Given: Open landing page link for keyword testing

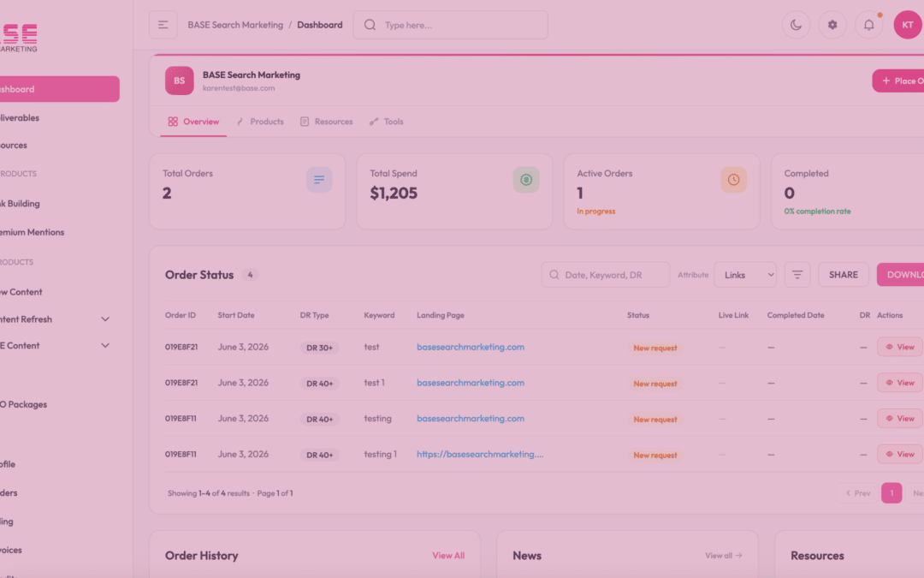Looking at the screenshot, I should (x=471, y=419).
